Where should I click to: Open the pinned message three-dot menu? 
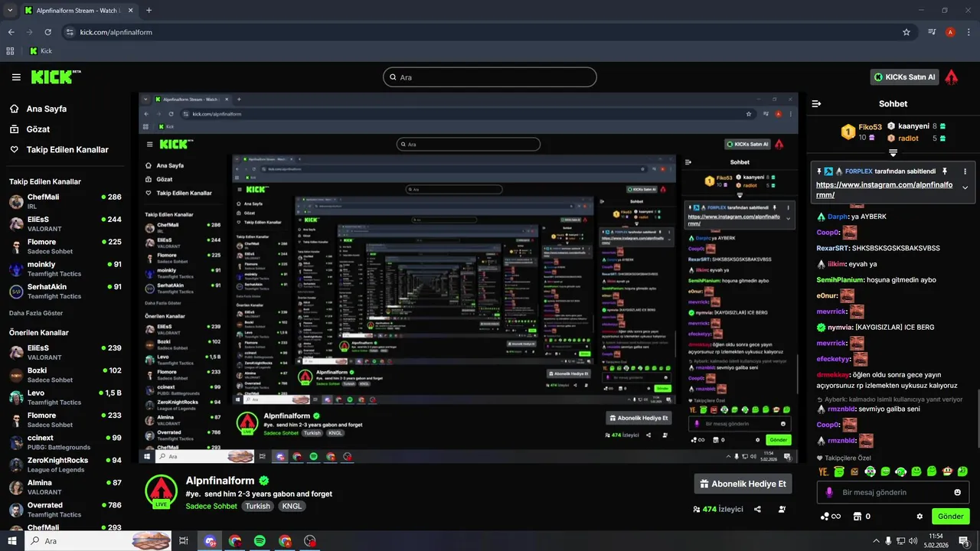point(965,171)
